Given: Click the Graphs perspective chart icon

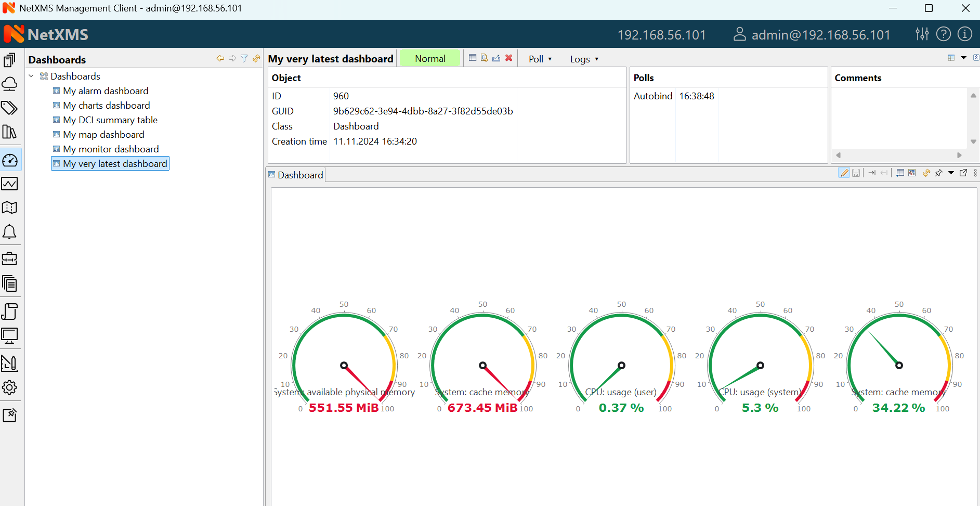Looking at the screenshot, I should (x=9, y=184).
